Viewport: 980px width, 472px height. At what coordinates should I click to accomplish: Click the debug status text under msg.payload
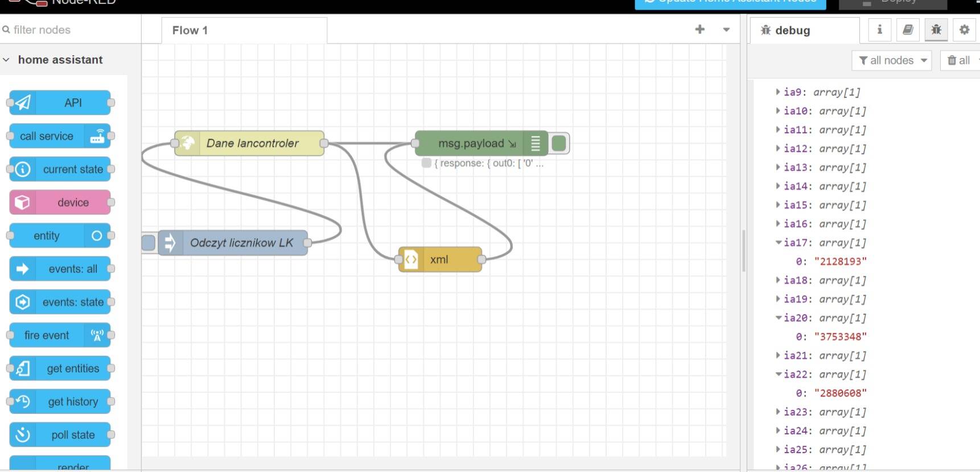coord(489,163)
